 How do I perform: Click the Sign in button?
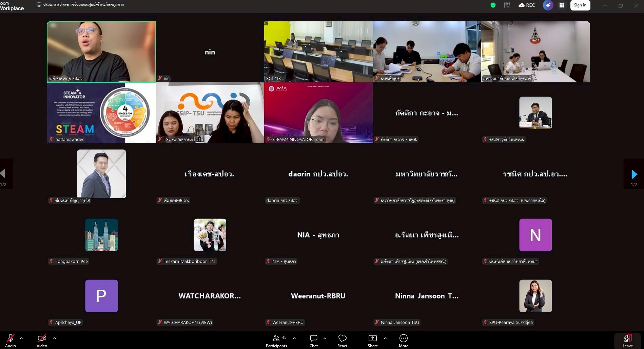tap(580, 5)
